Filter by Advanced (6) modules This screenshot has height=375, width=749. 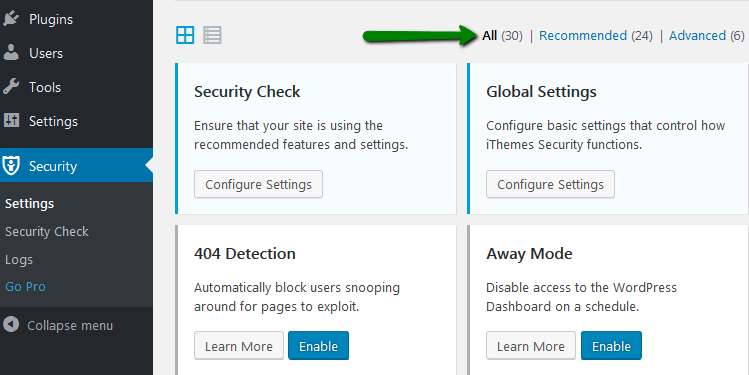[x=706, y=36]
